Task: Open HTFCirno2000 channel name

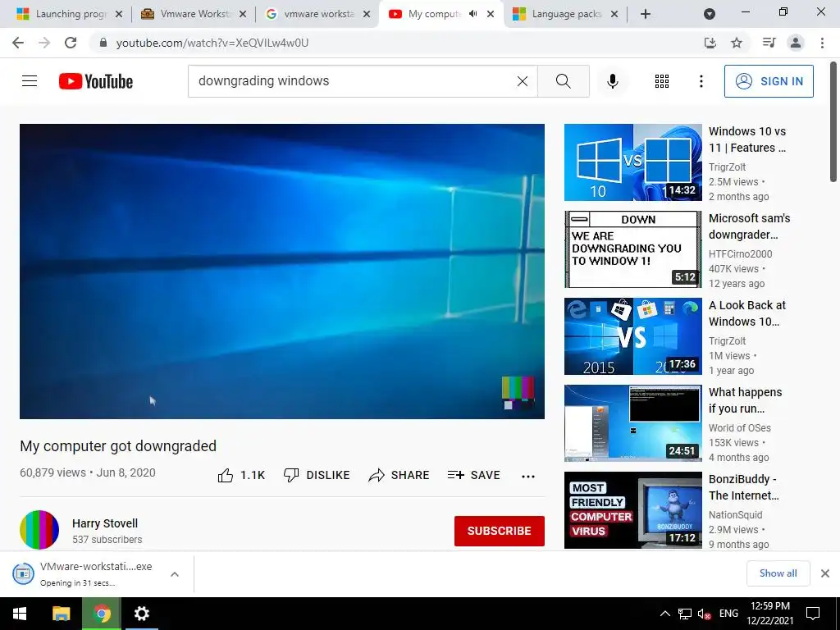Action: click(741, 254)
